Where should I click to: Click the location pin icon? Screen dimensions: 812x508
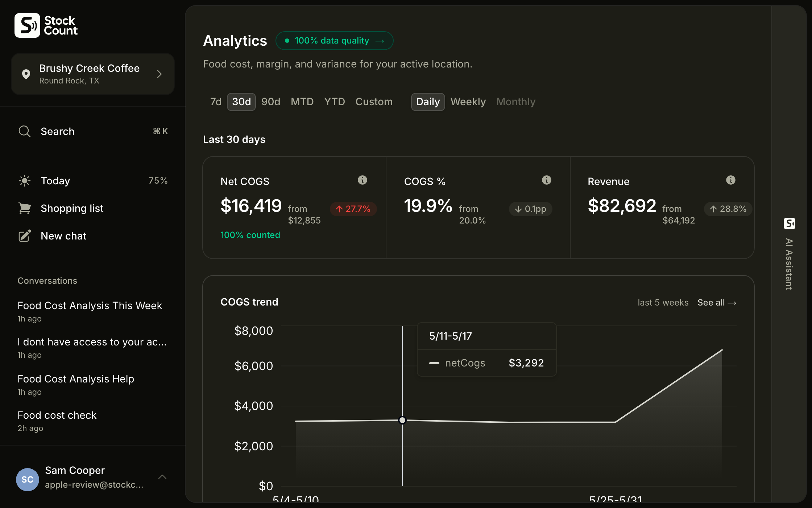click(26, 74)
